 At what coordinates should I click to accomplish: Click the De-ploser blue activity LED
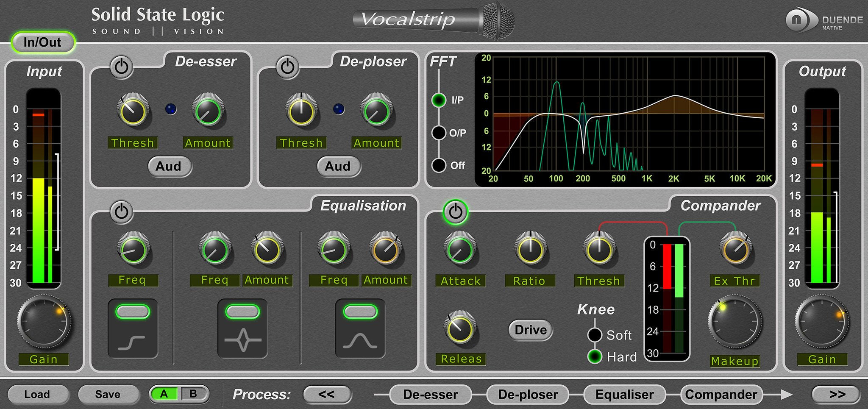[x=339, y=109]
